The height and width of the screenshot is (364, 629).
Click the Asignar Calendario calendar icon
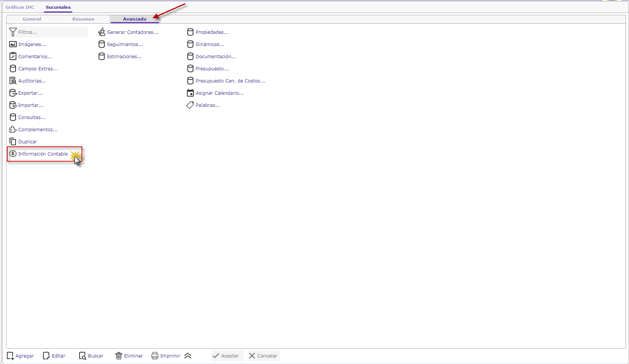point(190,93)
